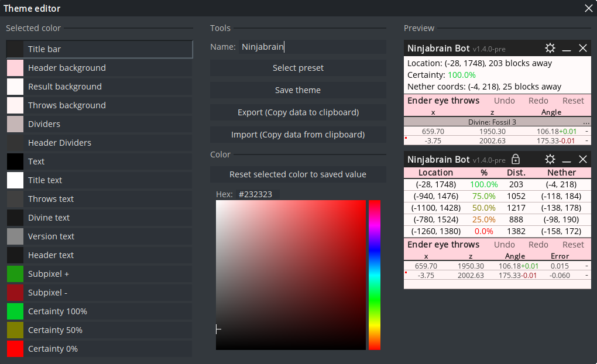597x364 pixels.
Task: Remove the -3.75 throw in top preview
Action: point(586,141)
